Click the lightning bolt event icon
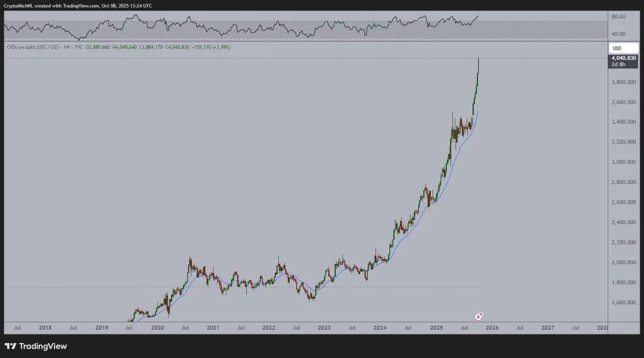 [479, 316]
